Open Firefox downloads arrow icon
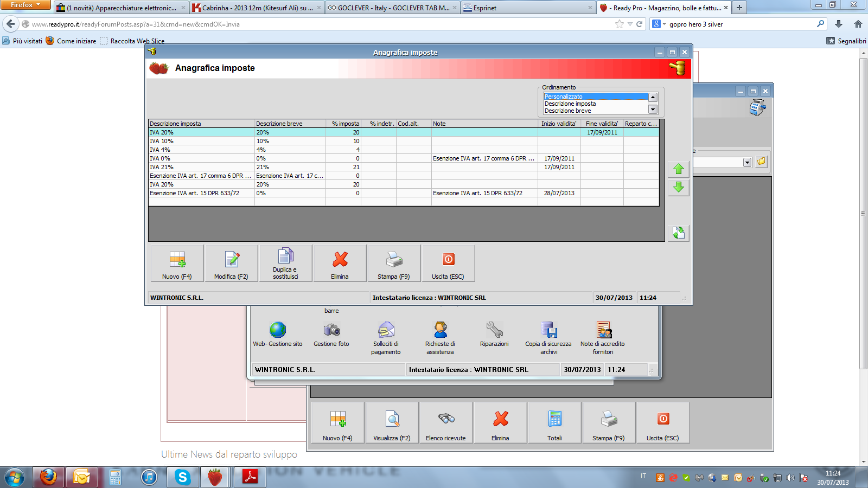868x488 pixels. 839,24
